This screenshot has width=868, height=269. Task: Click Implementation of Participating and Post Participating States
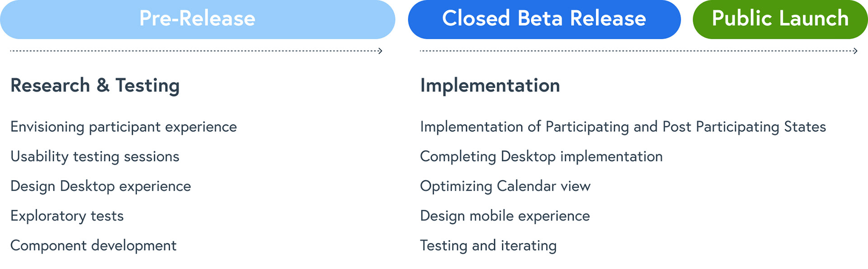point(623,127)
